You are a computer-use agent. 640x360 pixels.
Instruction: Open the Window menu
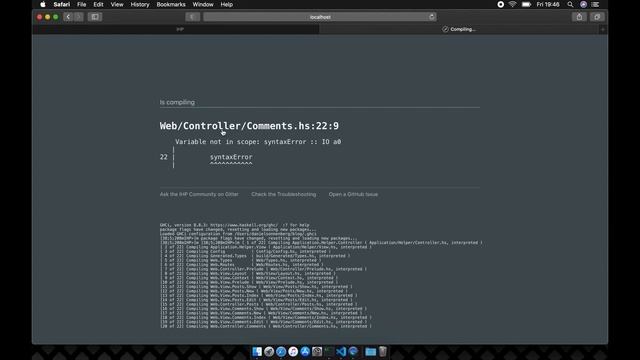[203, 4]
